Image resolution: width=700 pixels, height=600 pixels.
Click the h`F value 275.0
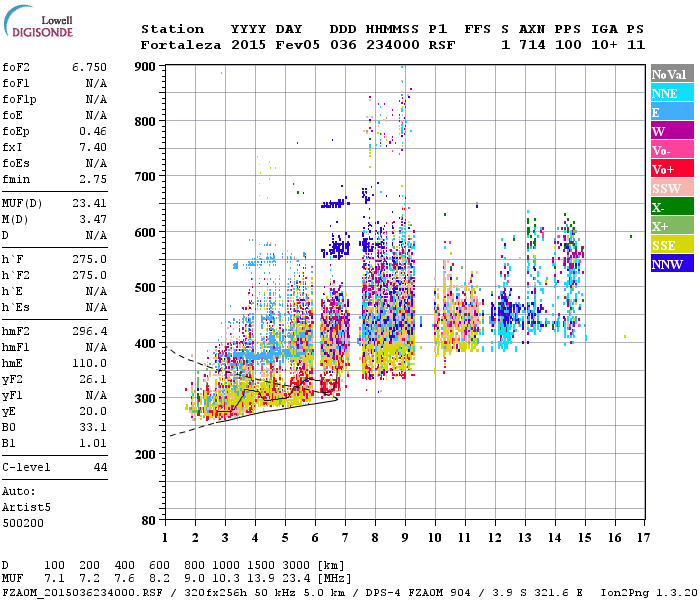coord(89,259)
